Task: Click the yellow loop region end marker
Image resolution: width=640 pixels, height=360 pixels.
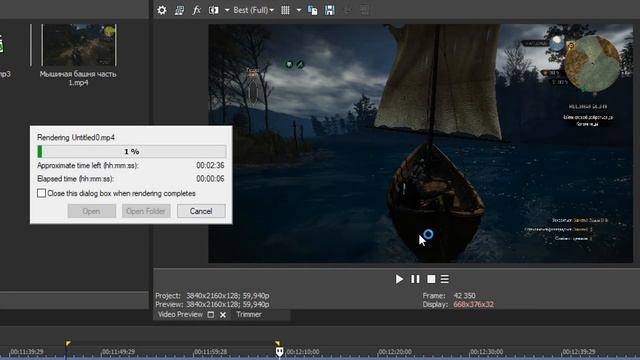Action: [x=278, y=344]
